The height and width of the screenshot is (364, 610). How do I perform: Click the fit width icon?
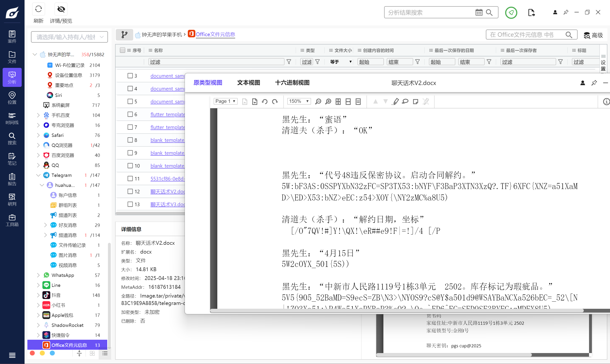[348, 101]
